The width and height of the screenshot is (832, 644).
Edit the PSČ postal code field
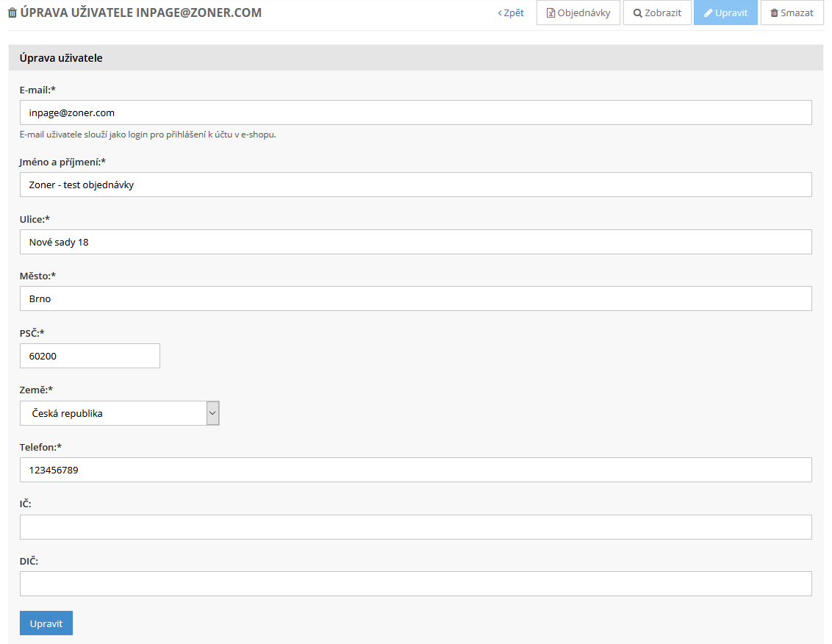tap(90, 356)
